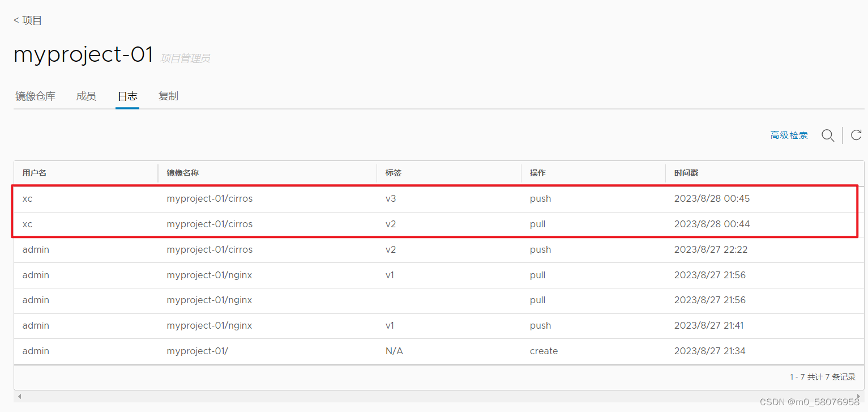This screenshot has width=868, height=412.
Task: Click the search magnifier icon
Action: (x=828, y=135)
